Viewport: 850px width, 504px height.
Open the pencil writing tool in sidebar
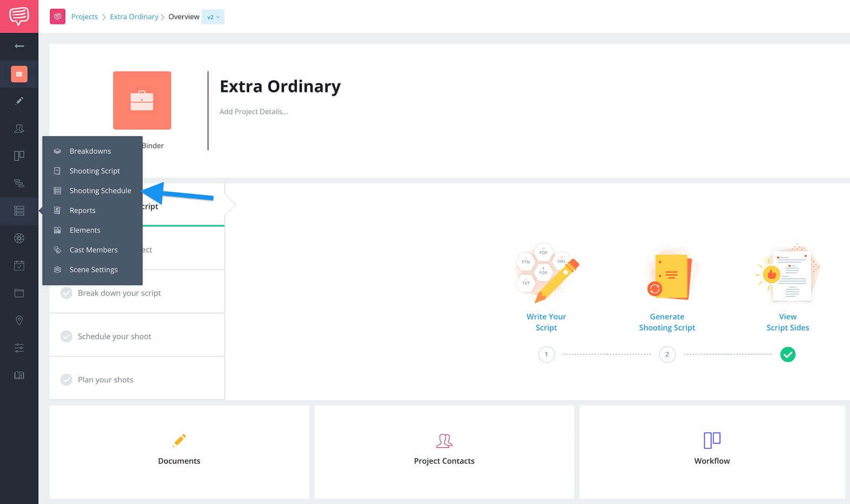pos(19,101)
